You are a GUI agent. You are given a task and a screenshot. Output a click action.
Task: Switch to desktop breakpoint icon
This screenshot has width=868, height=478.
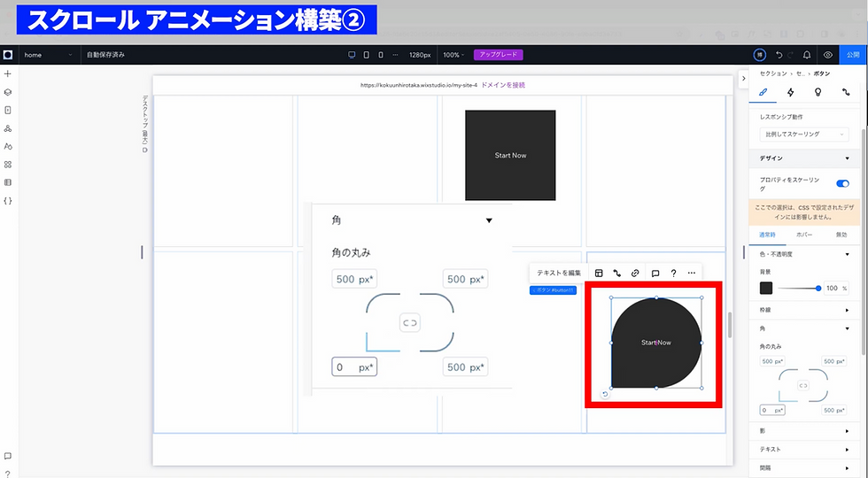click(352, 55)
